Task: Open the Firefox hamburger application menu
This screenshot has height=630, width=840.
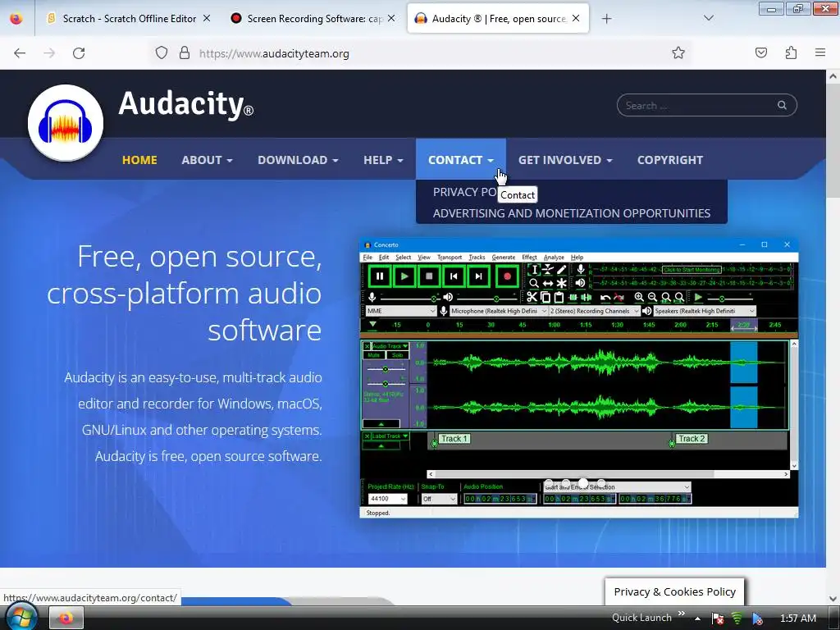Action: click(x=820, y=52)
